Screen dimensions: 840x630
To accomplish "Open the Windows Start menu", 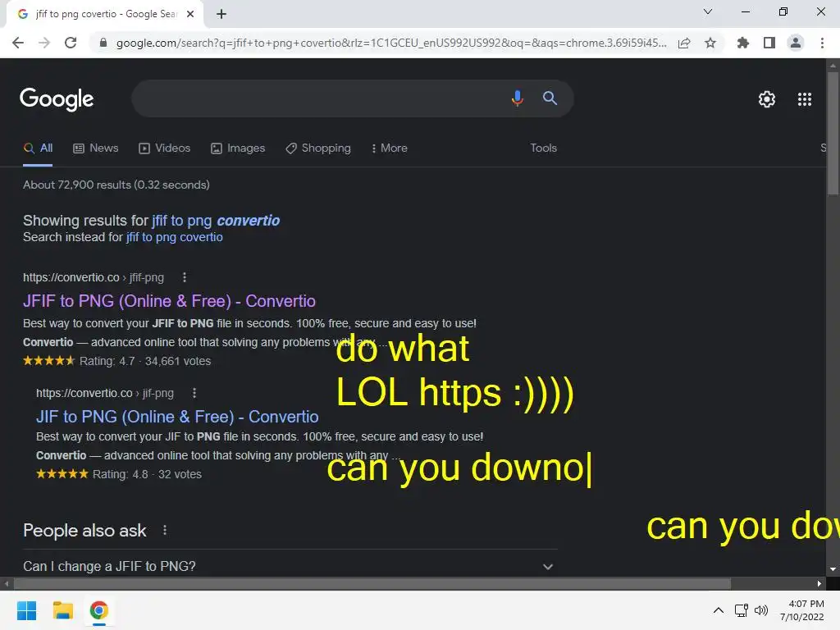I will point(27,610).
